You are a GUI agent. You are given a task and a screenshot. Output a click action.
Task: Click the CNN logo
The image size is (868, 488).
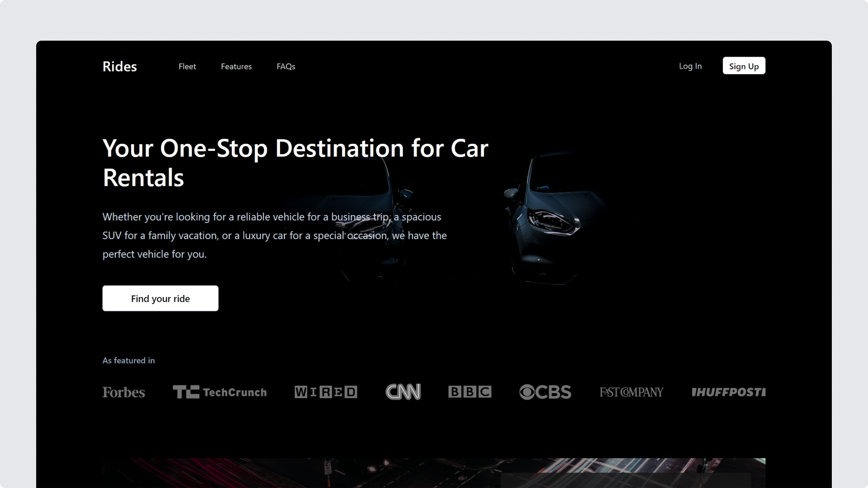click(403, 392)
